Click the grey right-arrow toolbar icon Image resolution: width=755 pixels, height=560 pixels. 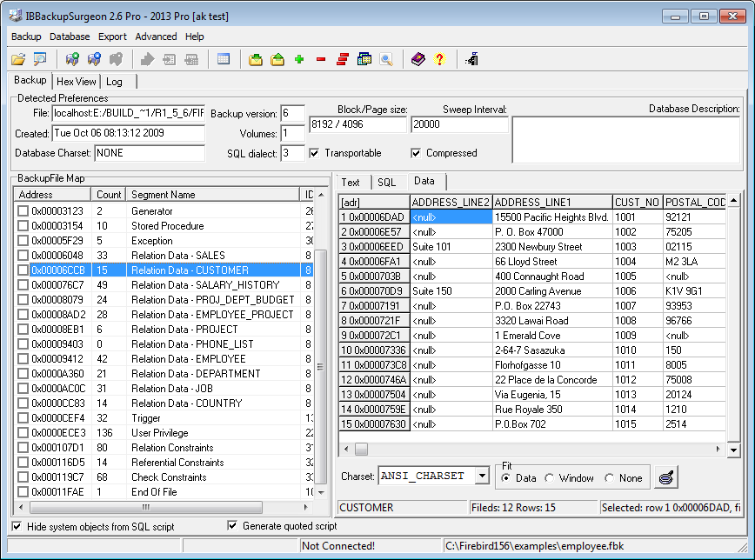coord(147,60)
